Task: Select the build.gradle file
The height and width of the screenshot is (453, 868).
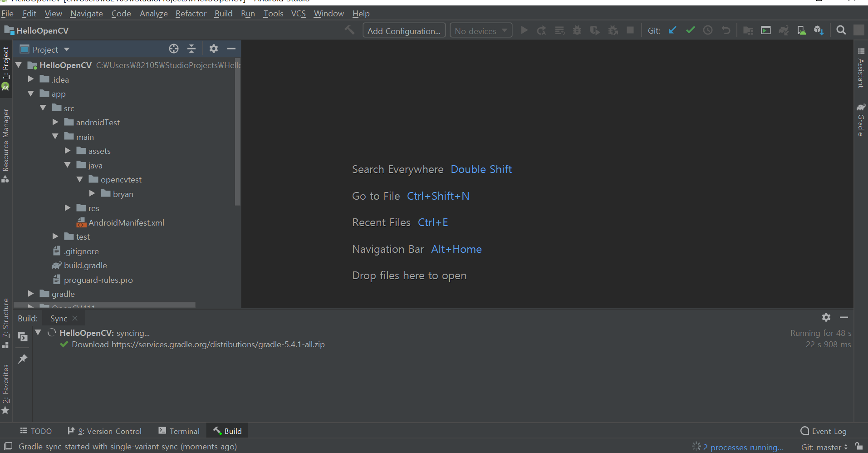Action: click(x=85, y=265)
